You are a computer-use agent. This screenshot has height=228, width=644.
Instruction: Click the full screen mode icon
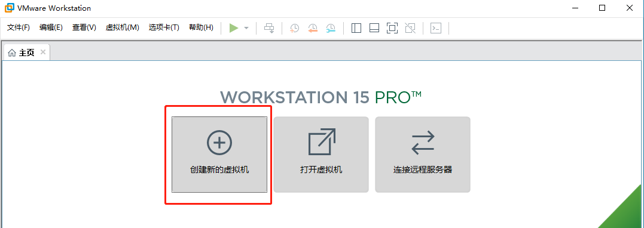392,28
